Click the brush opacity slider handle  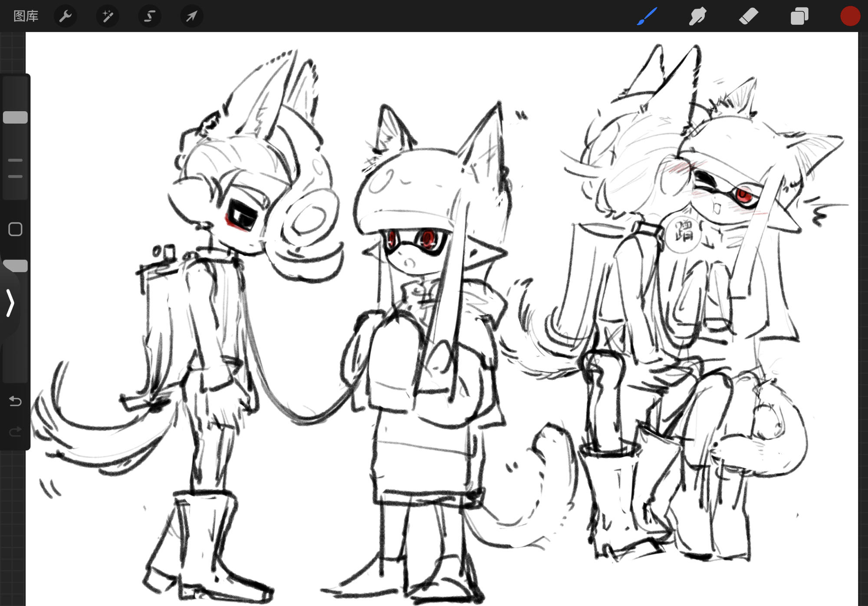click(x=15, y=266)
